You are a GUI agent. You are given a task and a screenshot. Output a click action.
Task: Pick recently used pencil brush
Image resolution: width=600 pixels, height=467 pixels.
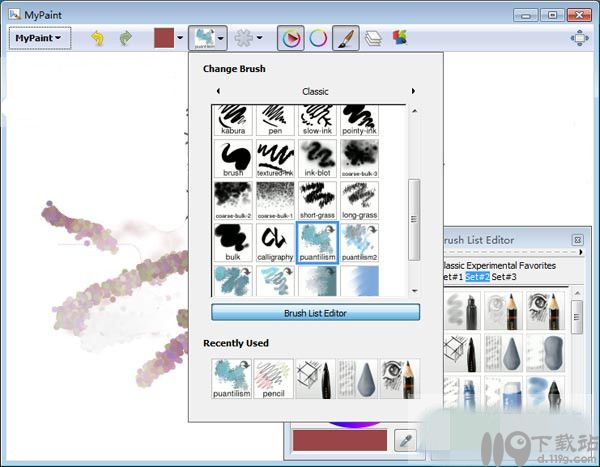(274, 379)
